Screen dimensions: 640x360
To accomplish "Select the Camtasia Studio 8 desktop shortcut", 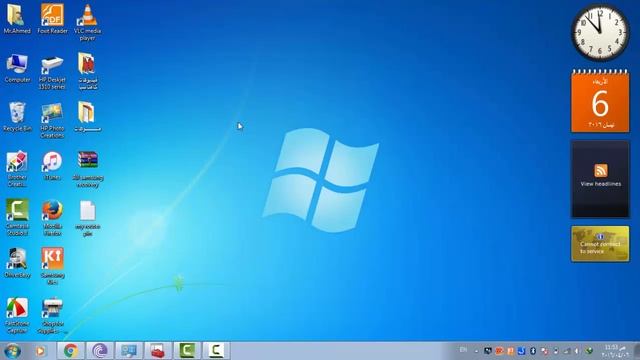I will 17,218.
